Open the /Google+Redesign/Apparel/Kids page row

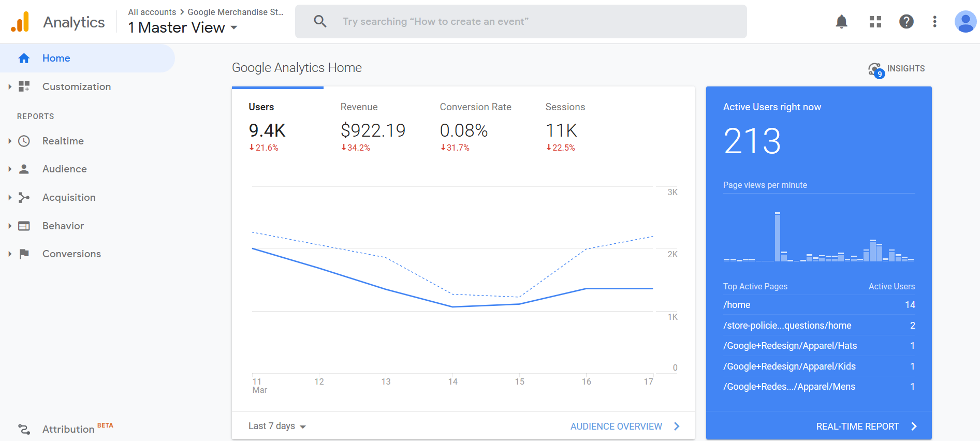tap(819, 366)
